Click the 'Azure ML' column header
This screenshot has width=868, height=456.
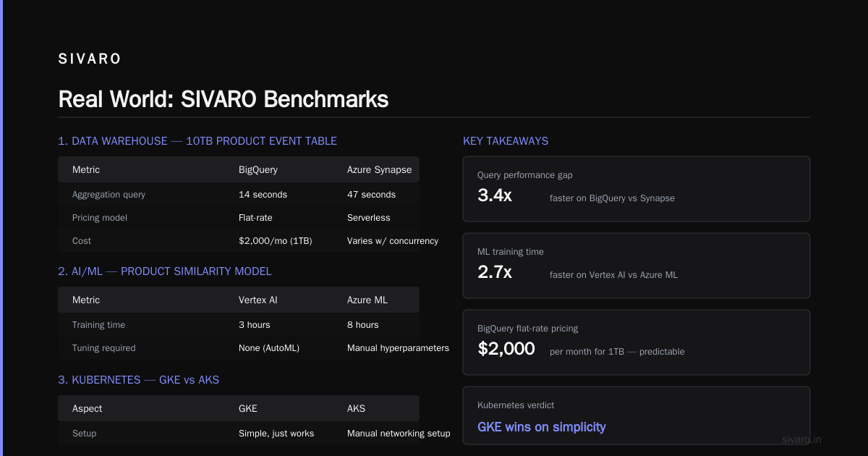[367, 300]
